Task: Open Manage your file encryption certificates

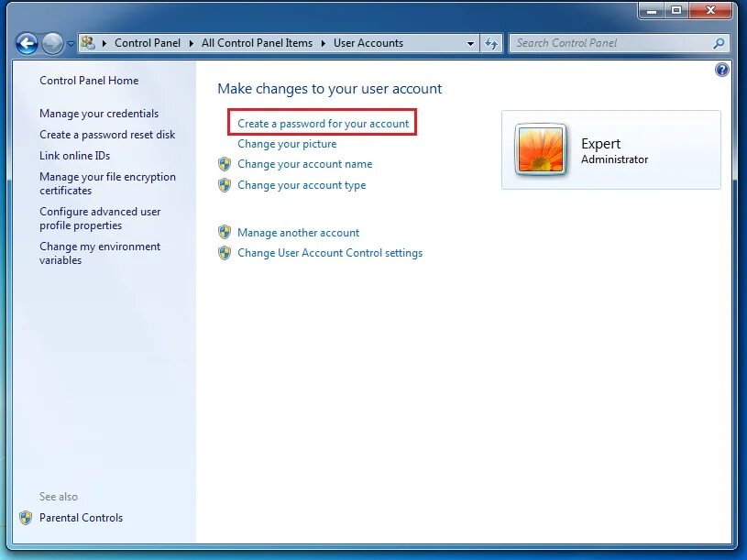Action: coord(107,183)
